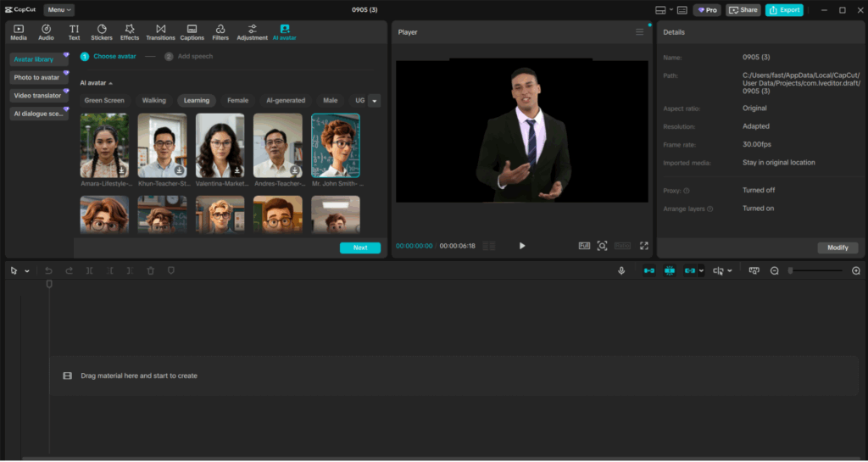Click the Split clip icon
868x462 pixels.
(90, 270)
